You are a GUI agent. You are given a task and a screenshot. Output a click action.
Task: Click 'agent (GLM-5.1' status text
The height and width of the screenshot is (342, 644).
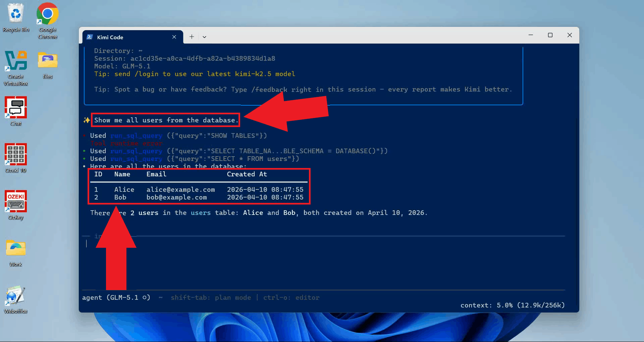[x=116, y=297]
